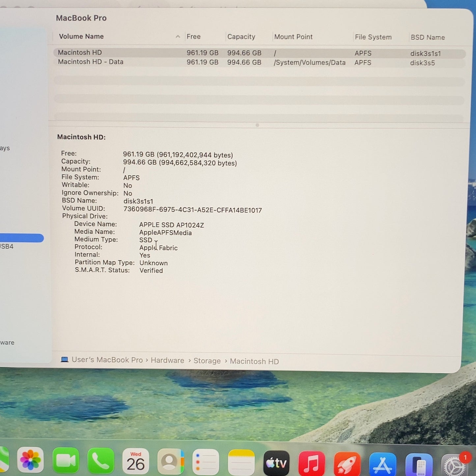Click the Medium Type value SSD
The image size is (476, 476).
point(146,240)
